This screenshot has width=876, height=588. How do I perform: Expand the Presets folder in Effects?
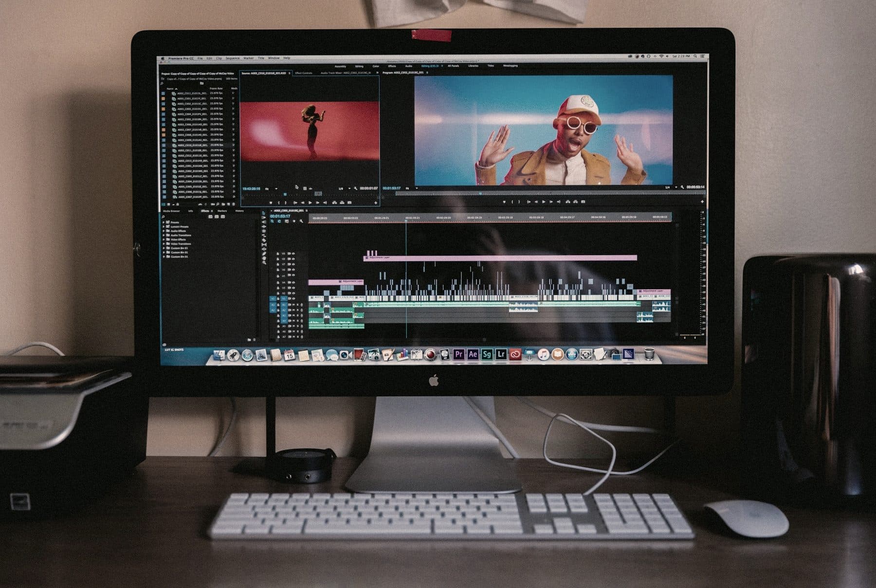coord(164,222)
